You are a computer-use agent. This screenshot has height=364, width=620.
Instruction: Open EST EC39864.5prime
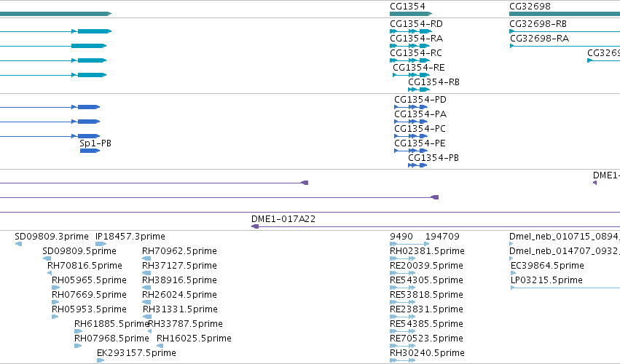tap(548, 266)
